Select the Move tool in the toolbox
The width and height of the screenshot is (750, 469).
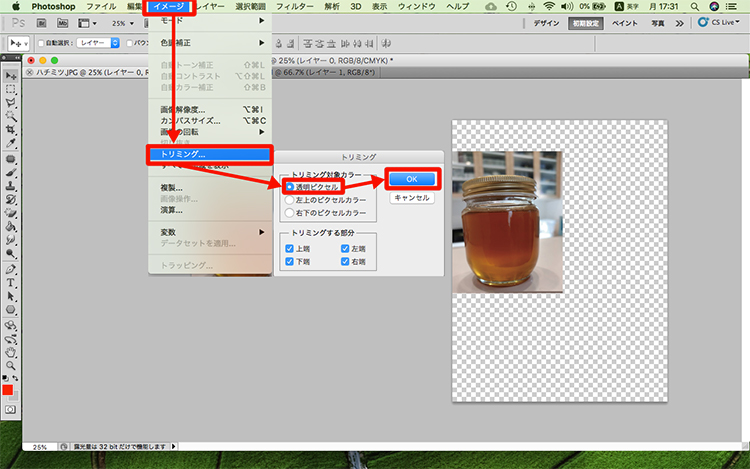(11, 76)
